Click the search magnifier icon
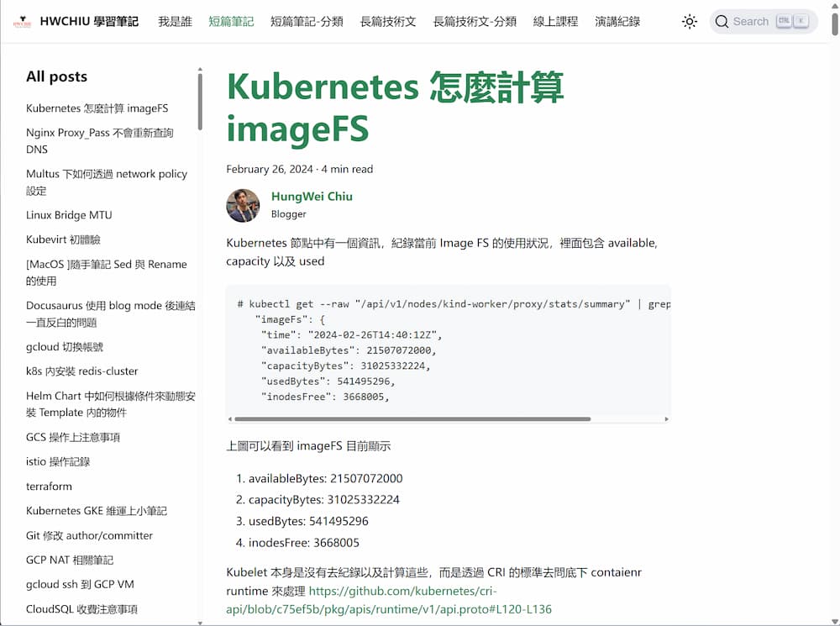The image size is (840, 626). [x=722, y=22]
